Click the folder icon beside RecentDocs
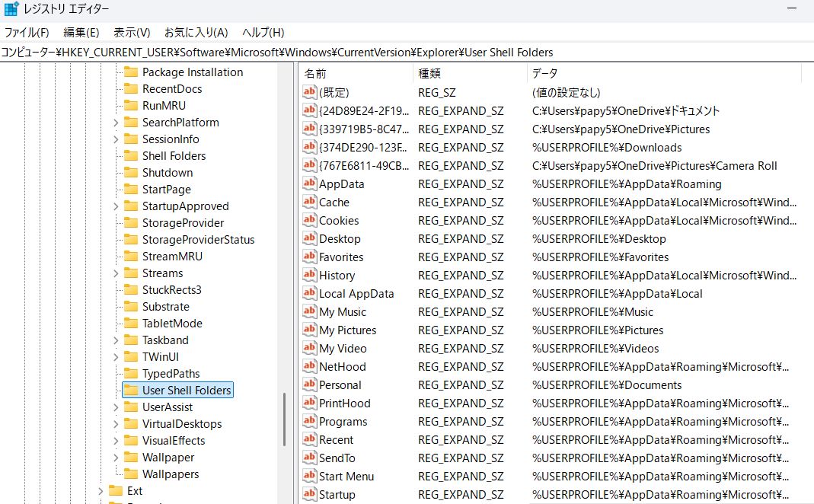This screenshot has width=814, height=504. click(130, 88)
